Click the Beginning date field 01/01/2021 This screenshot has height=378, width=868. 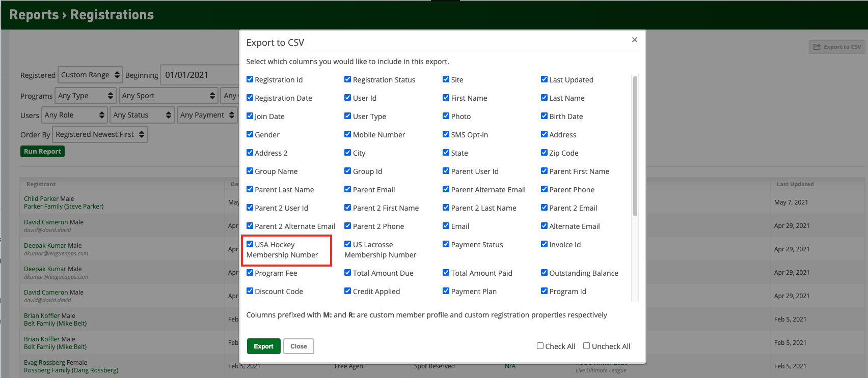point(200,75)
